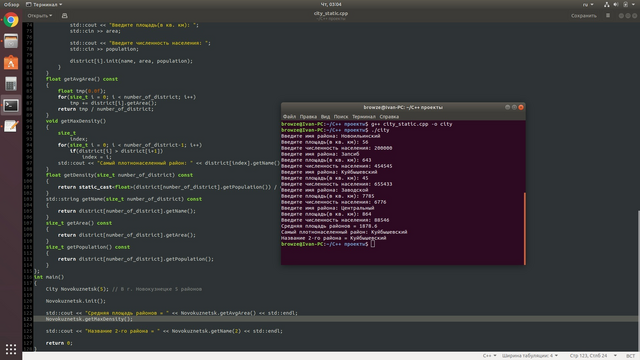Open the Файл menu in terminal

coord(289,117)
